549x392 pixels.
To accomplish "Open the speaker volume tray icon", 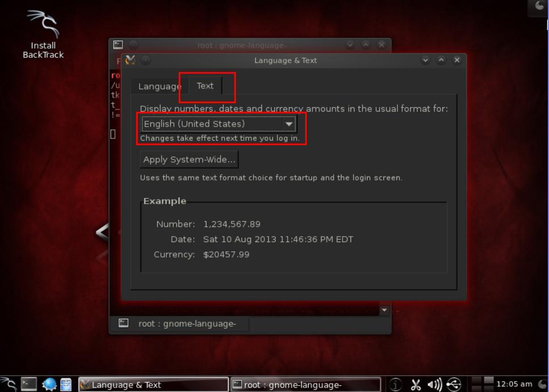I will (434, 385).
